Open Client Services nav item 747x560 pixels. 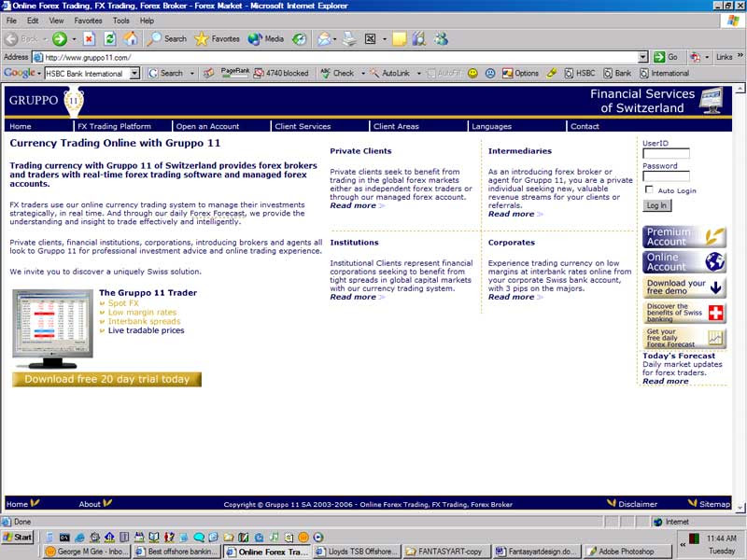pos(303,126)
